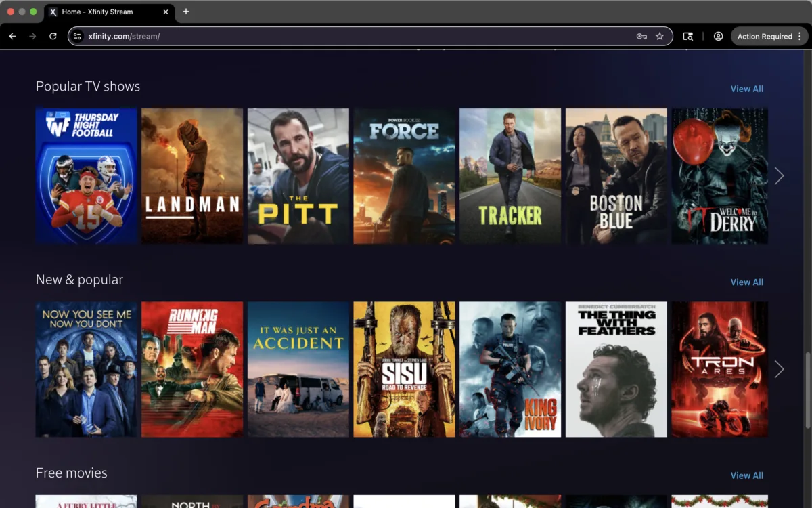This screenshot has height=508, width=812.
Task: Click the page vertical scrollbar
Action: (807, 389)
